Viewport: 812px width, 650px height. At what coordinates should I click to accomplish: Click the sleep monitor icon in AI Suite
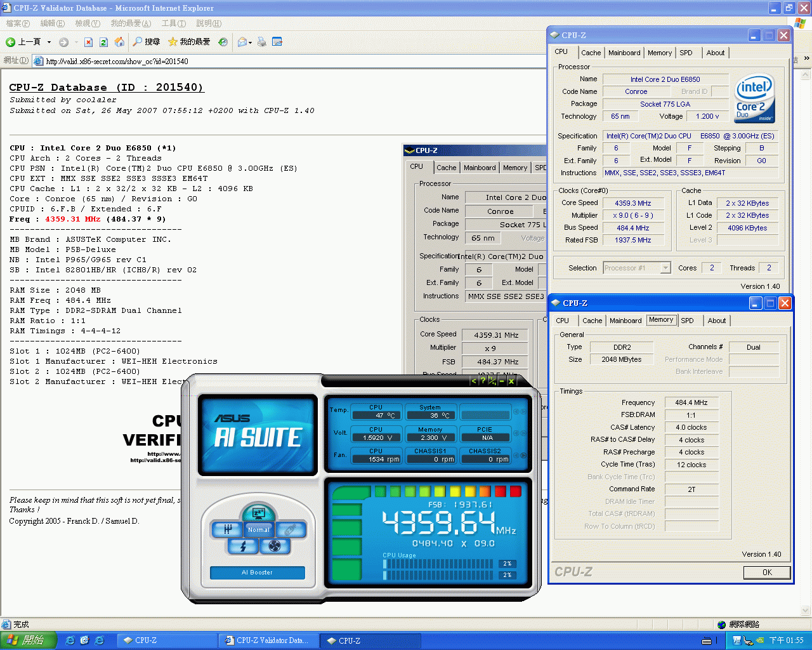pos(258,513)
